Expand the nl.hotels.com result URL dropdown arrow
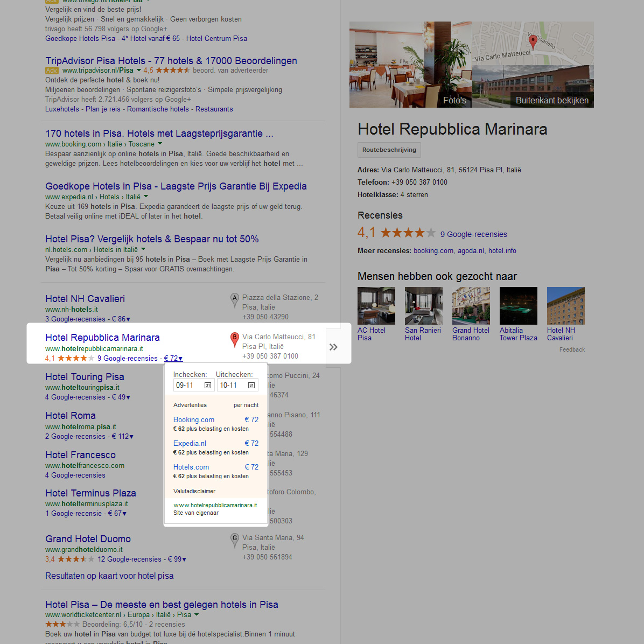 point(143,249)
